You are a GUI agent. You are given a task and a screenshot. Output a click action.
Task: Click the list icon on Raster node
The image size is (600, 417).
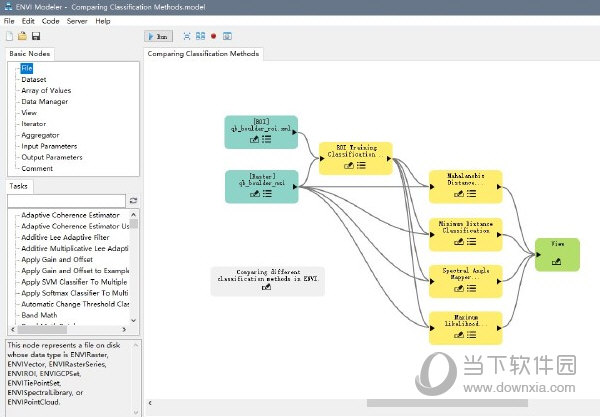267,194
